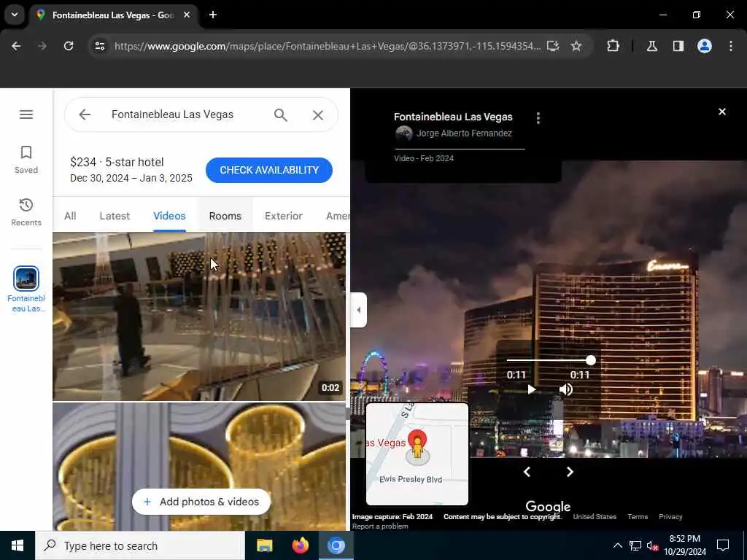Open the Privacy link
The width and height of the screenshot is (747, 560).
(671, 517)
